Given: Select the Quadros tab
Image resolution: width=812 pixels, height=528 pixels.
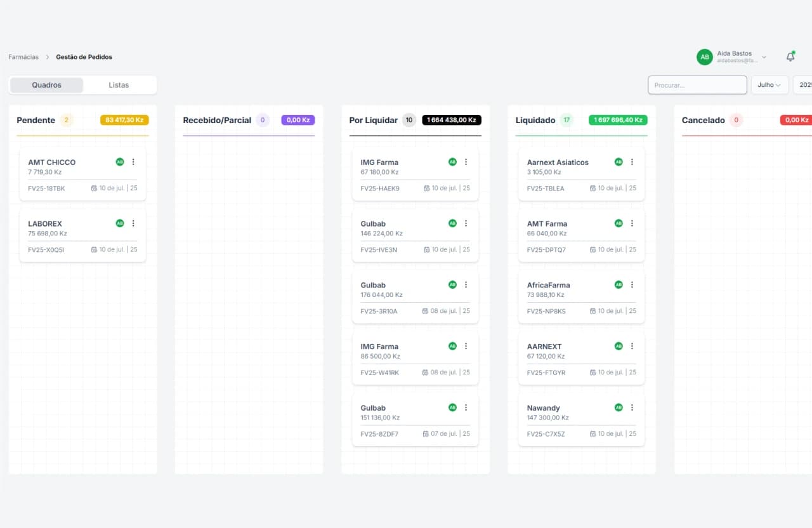Looking at the screenshot, I should click(46, 84).
